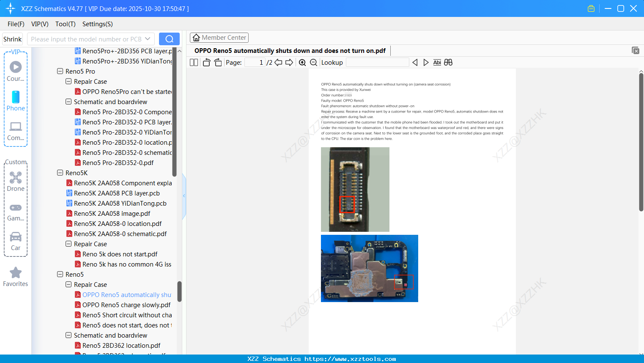The height and width of the screenshot is (363, 644).
Task: Open the Car category
Action: [x=16, y=241]
